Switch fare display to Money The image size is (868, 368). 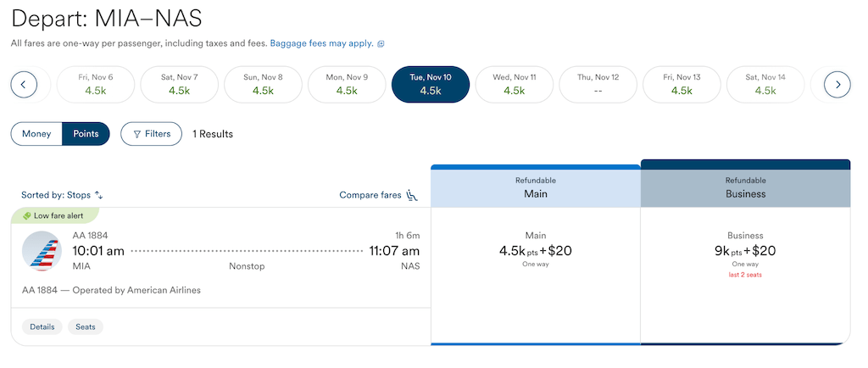pyautogui.click(x=36, y=134)
